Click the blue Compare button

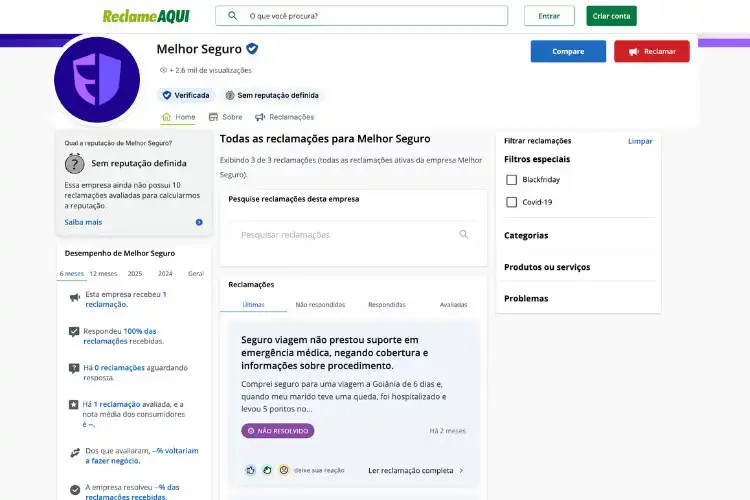coord(568,51)
